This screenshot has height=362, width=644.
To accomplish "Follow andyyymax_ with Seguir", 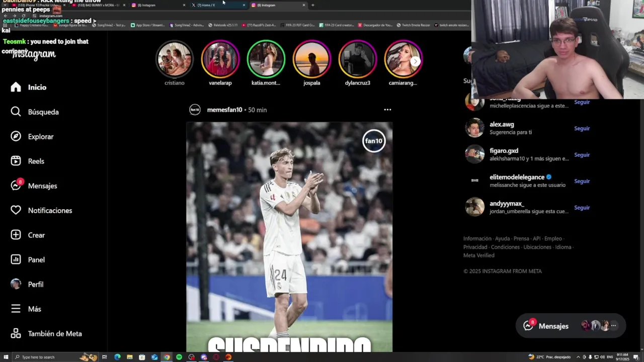I will pyautogui.click(x=582, y=208).
